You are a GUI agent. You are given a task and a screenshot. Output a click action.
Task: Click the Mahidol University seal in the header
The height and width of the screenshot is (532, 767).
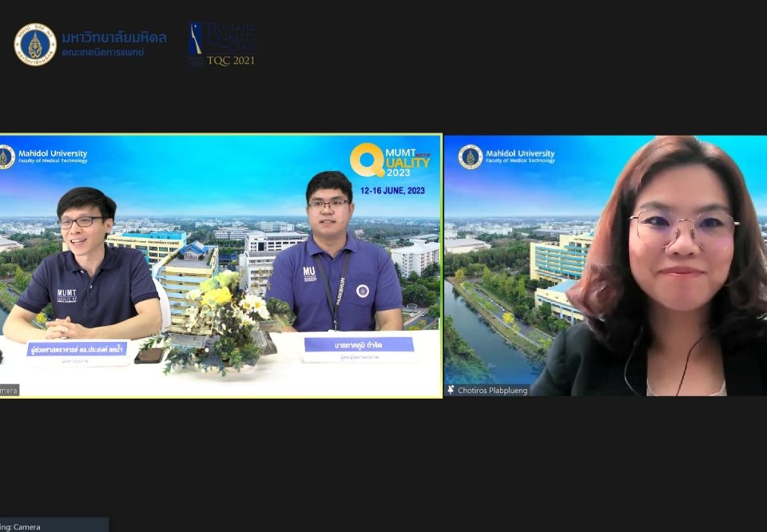[x=35, y=44]
